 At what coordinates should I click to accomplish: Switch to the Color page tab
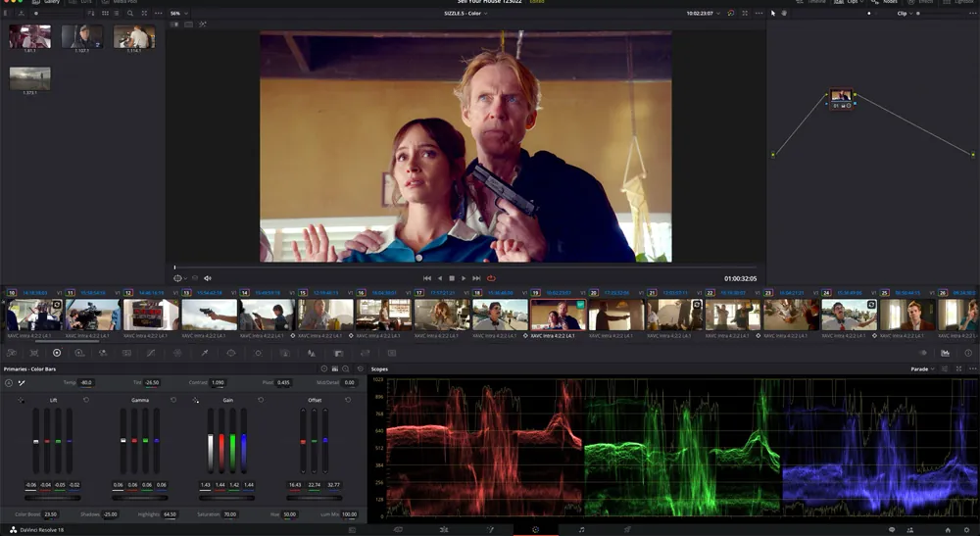(x=536, y=530)
